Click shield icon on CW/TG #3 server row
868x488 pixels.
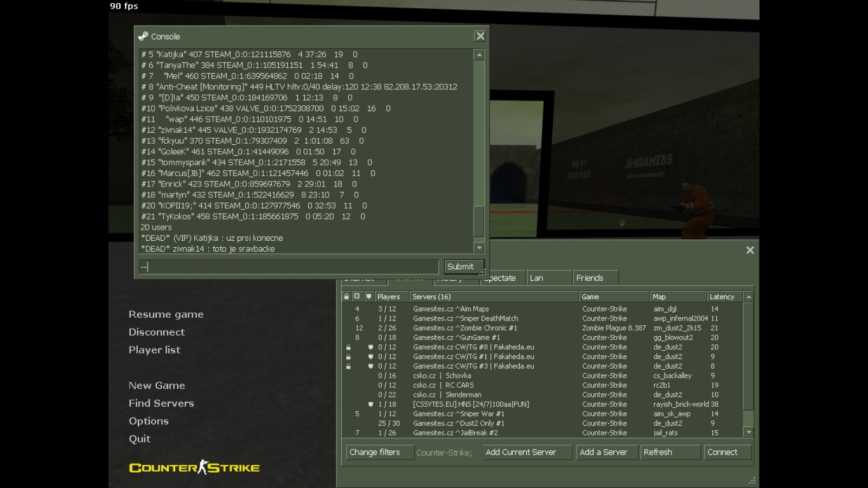371,366
